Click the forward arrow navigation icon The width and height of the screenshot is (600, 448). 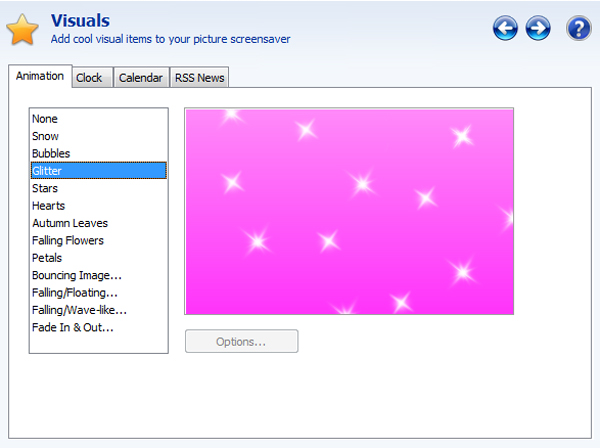click(x=538, y=29)
